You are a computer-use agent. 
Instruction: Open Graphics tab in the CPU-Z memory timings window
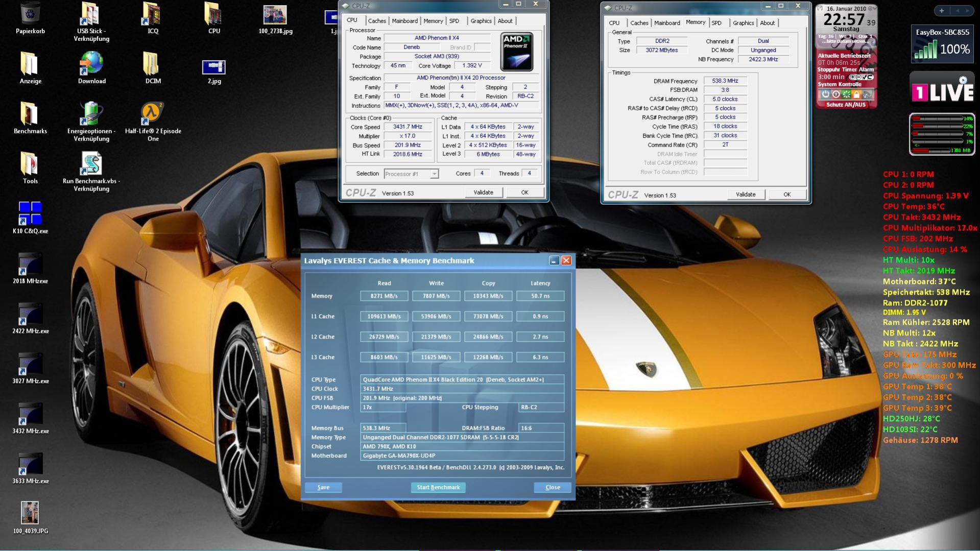point(743,23)
